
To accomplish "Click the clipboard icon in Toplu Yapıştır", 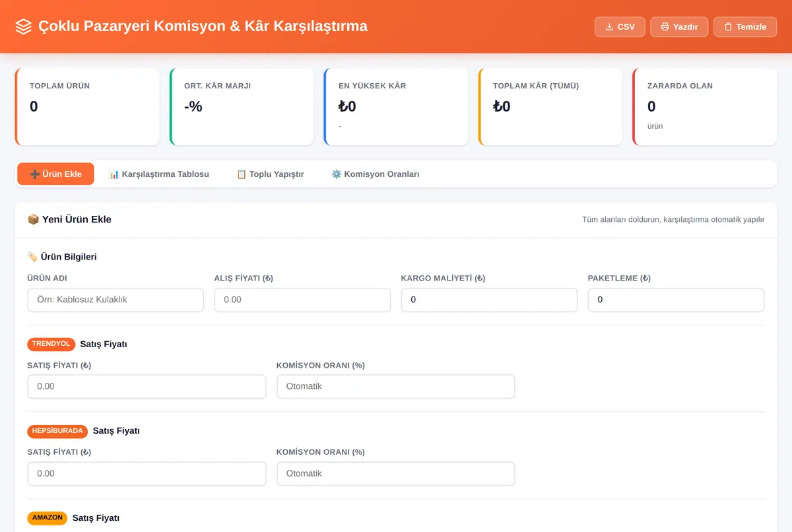I will point(242,174).
